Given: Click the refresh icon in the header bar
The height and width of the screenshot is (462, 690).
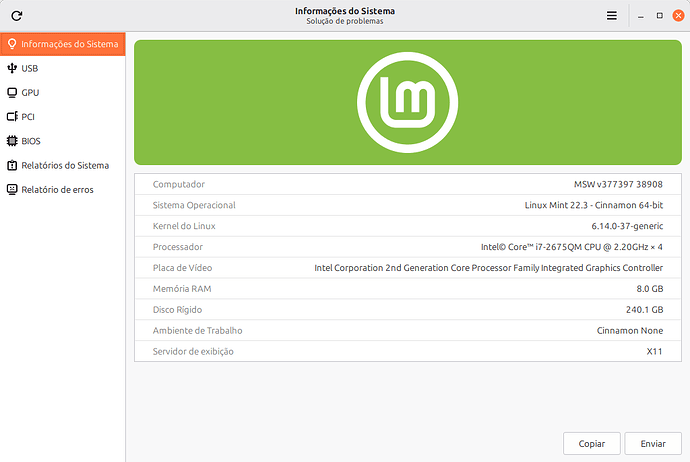Looking at the screenshot, I should 17,16.
